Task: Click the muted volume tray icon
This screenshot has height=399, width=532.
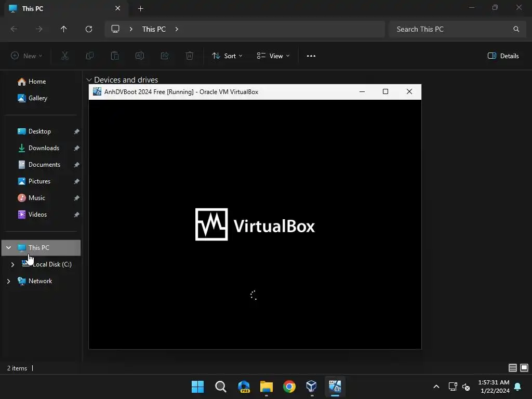Action: [467, 387]
